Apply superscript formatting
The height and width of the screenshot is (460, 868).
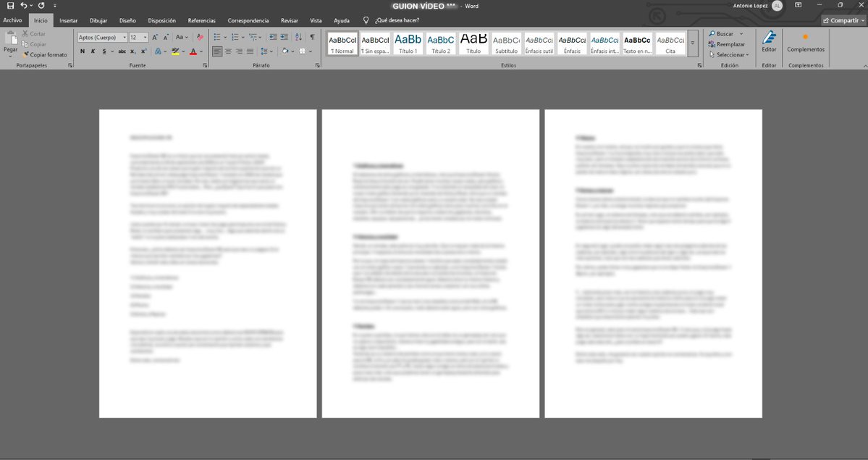[143, 51]
